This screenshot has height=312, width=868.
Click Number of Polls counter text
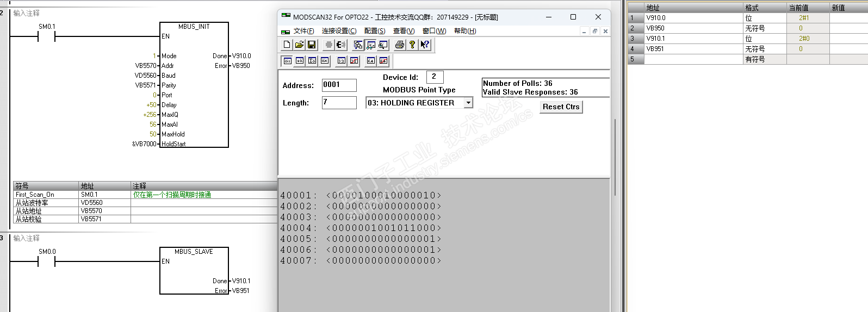[x=518, y=83]
